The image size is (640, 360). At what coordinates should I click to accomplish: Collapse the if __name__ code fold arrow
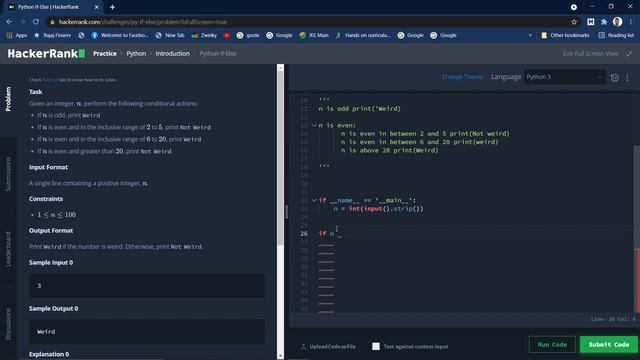click(x=314, y=200)
